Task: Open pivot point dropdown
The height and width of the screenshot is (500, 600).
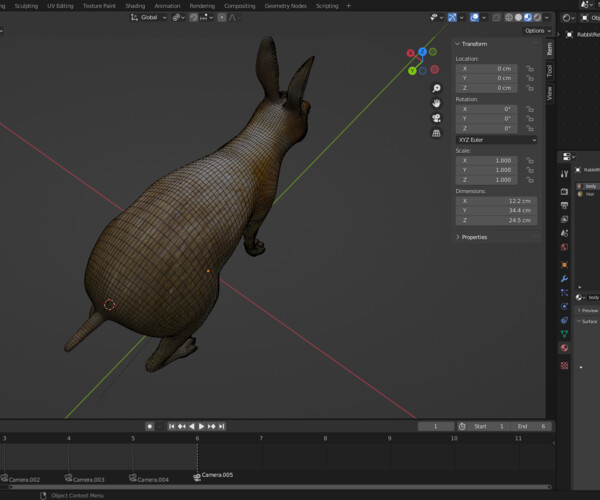Action: point(179,18)
